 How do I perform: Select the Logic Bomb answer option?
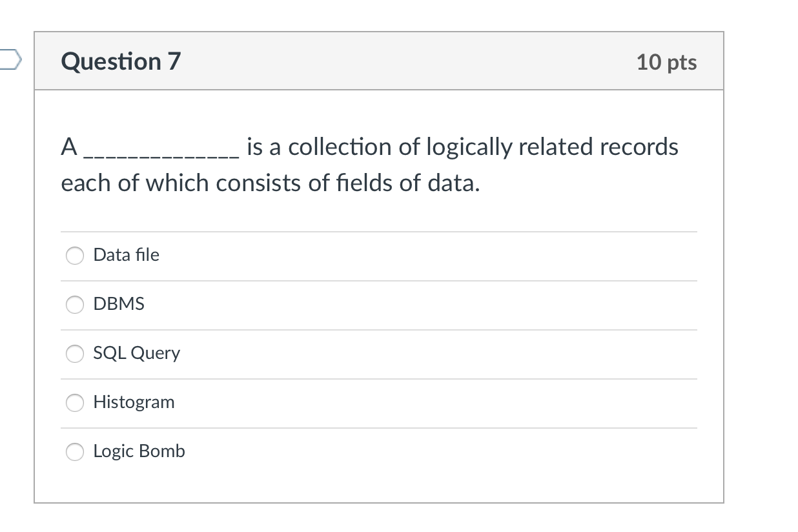[74, 452]
